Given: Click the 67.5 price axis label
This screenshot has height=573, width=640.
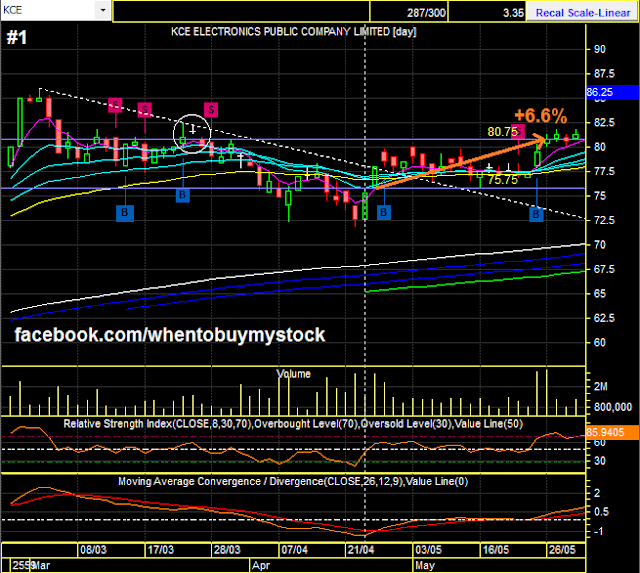Looking at the screenshot, I should pos(604,269).
